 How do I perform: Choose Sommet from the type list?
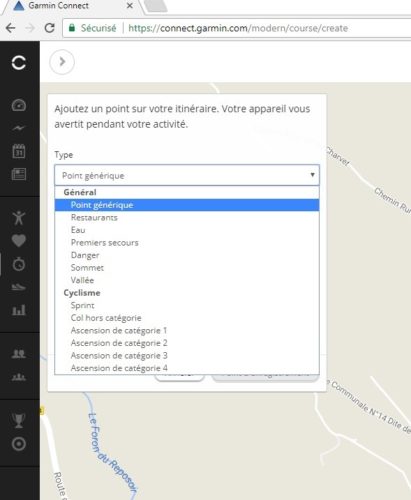pyautogui.click(x=187, y=268)
